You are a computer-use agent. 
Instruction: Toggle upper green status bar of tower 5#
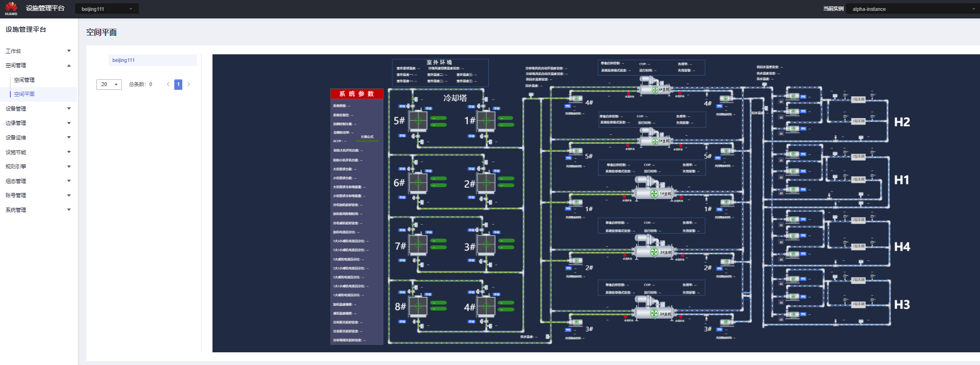pos(439,118)
